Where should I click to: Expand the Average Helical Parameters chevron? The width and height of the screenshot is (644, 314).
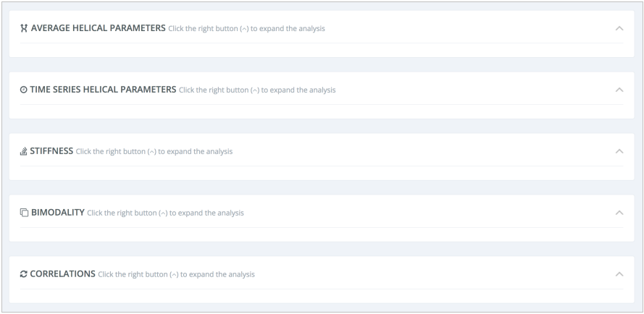coord(619,28)
